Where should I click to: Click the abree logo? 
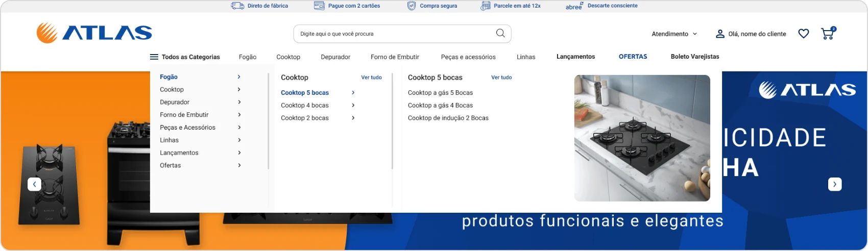(x=574, y=6)
